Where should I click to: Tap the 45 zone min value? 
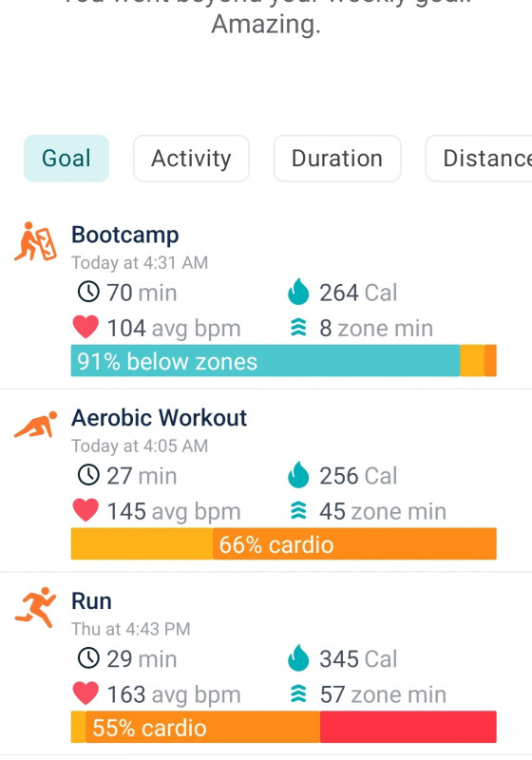(x=382, y=511)
